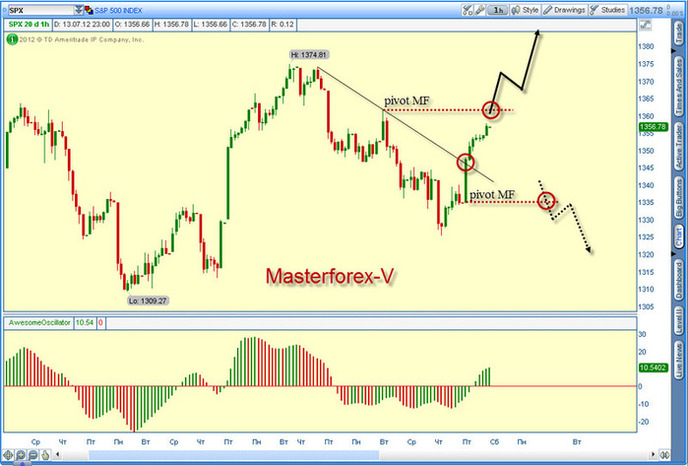
Task: Click the Hi: 1374.81 chart bubble
Action: (x=309, y=55)
